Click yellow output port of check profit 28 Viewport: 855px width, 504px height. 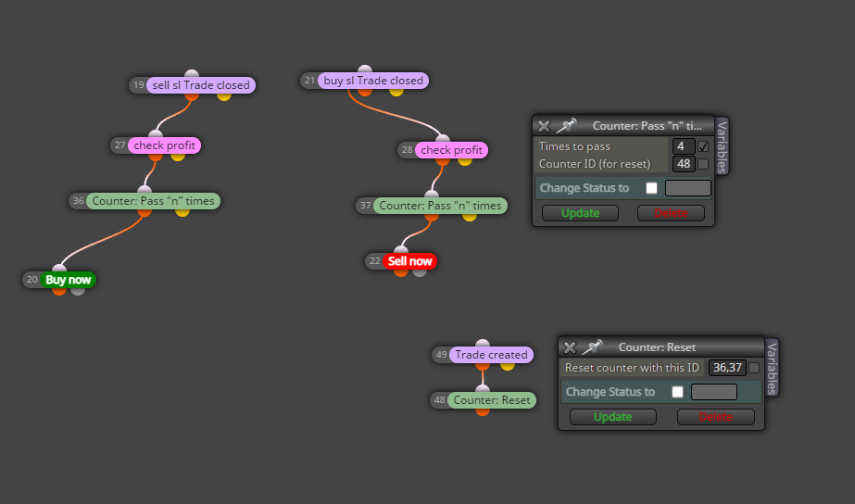(465, 161)
